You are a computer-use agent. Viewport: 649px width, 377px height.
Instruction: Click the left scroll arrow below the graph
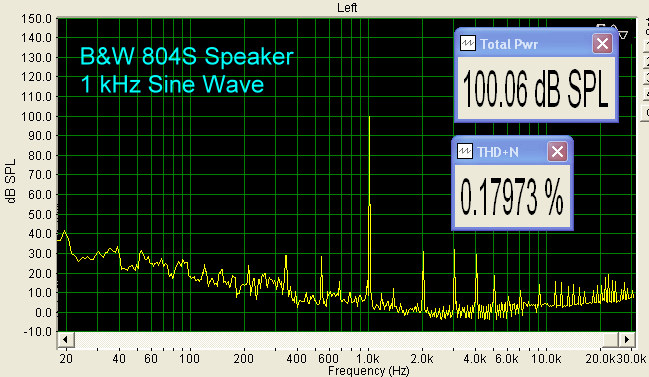click(65, 340)
